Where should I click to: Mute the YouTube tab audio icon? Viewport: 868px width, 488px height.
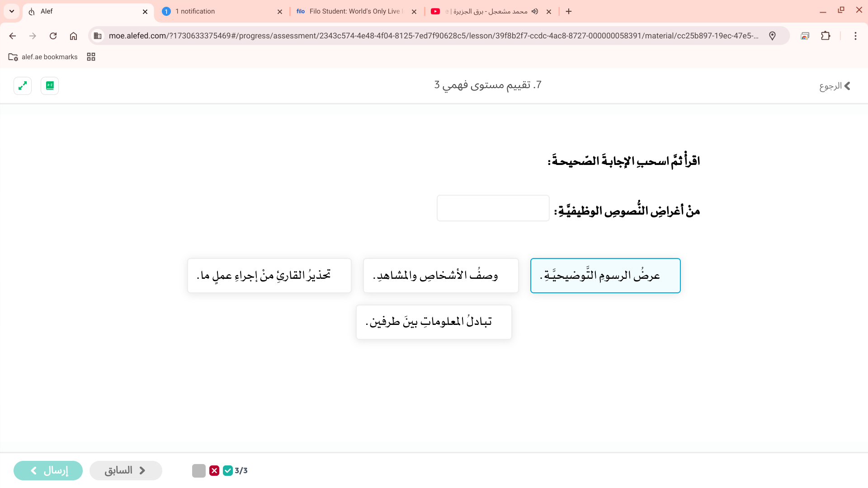tap(535, 11)
